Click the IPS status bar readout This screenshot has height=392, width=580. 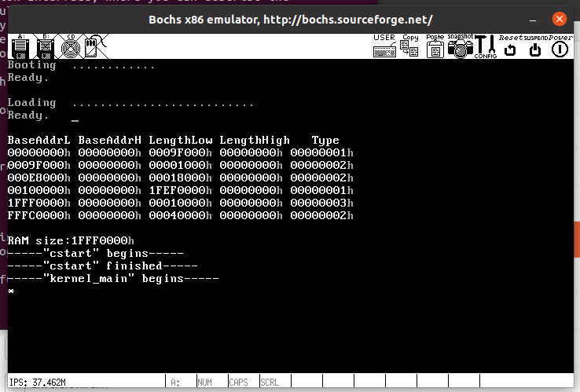(x=38, y=382)
